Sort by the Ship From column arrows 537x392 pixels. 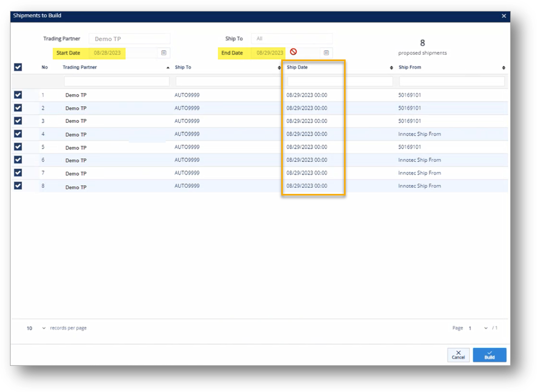point(504,68)
